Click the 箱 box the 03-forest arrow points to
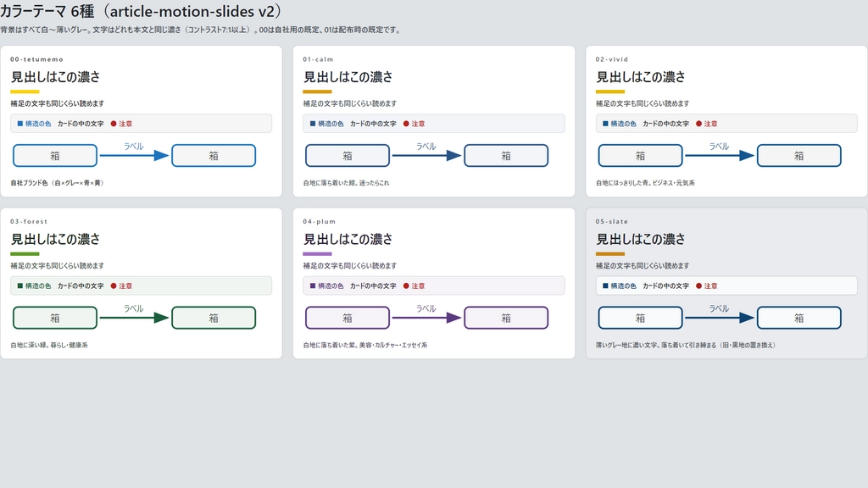This screenshot has height=488, width=868. coord(214,318)
